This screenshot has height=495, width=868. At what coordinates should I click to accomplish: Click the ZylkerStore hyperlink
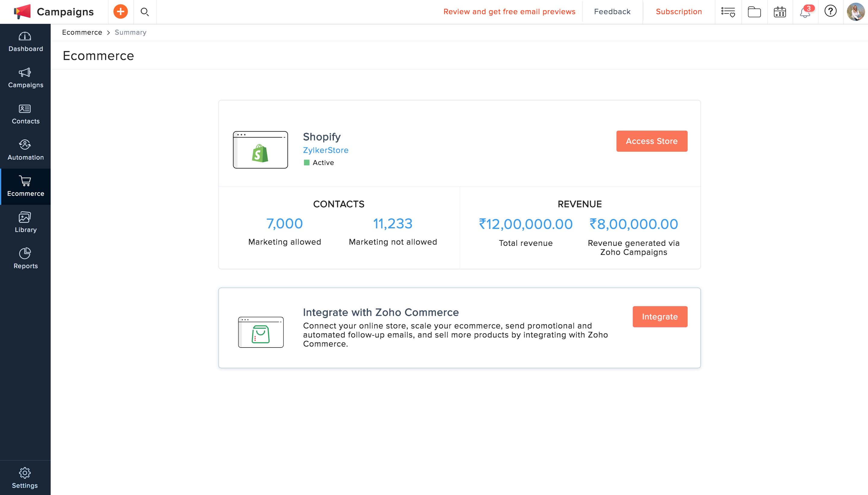click(325, 150)
